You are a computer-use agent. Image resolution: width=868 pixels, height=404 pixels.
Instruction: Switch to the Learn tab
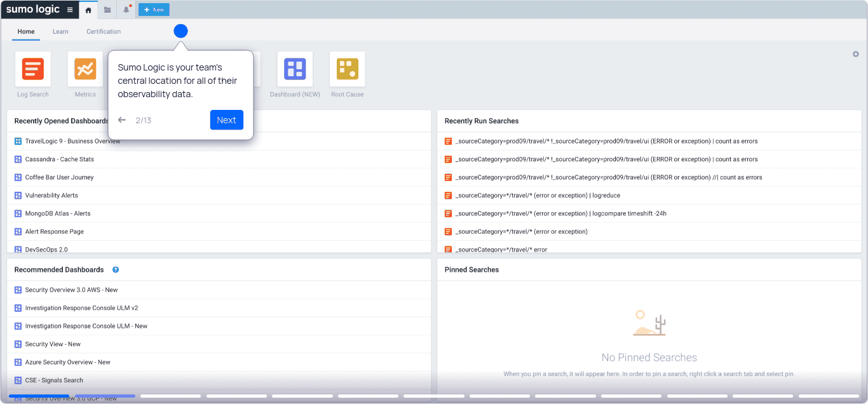[60, 31]
